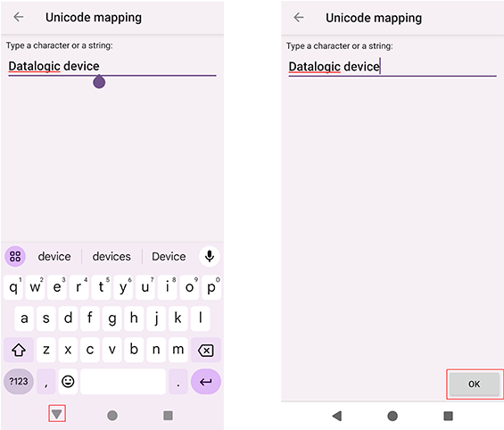Tap the p key

[x=211, y=287]
